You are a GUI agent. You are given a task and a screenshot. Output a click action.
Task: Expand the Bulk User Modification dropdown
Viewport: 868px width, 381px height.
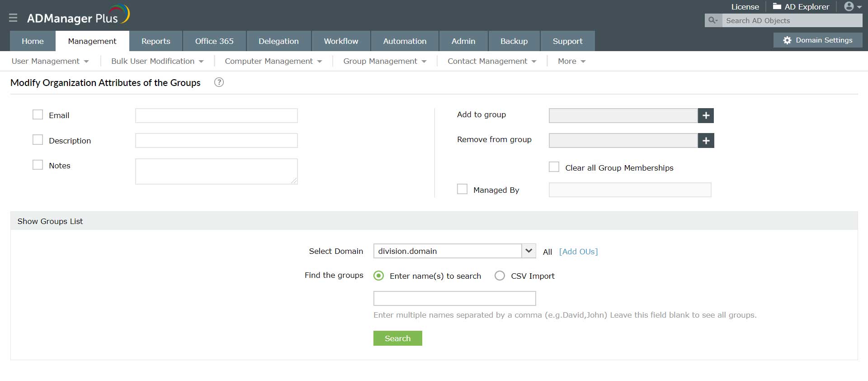[x=157, y=61]
